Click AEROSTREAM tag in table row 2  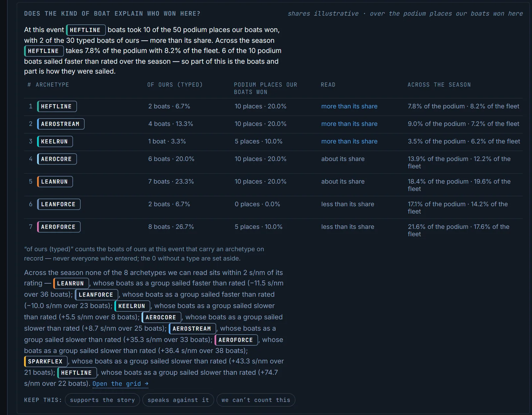point(61,124)
